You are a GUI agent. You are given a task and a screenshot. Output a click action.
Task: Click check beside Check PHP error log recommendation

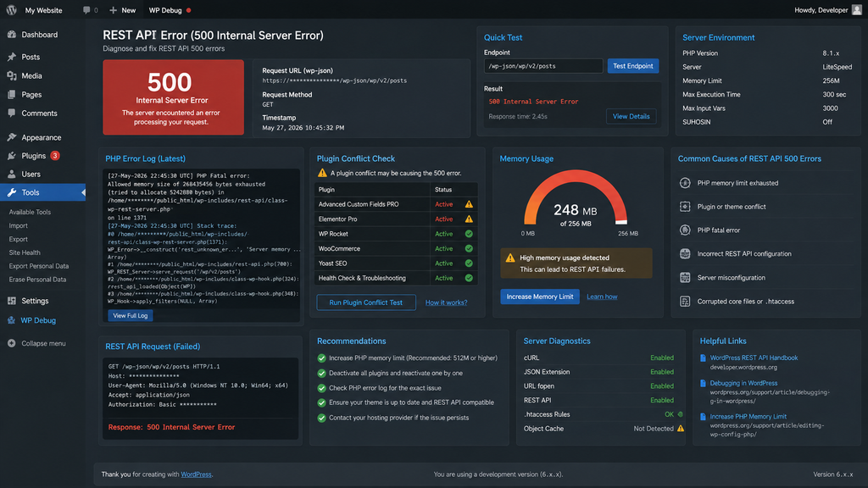click(321, 388)
